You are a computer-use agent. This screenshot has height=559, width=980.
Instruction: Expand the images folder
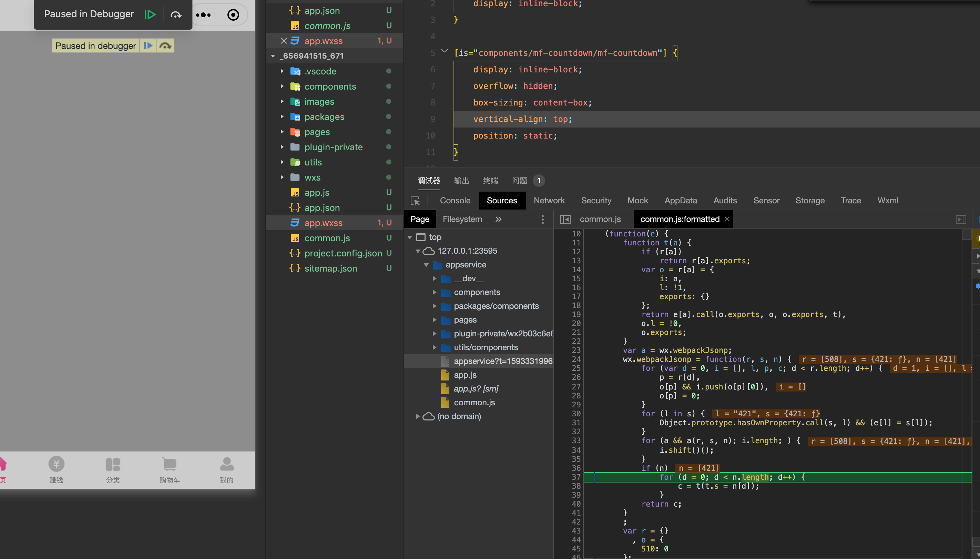[282, 101]
